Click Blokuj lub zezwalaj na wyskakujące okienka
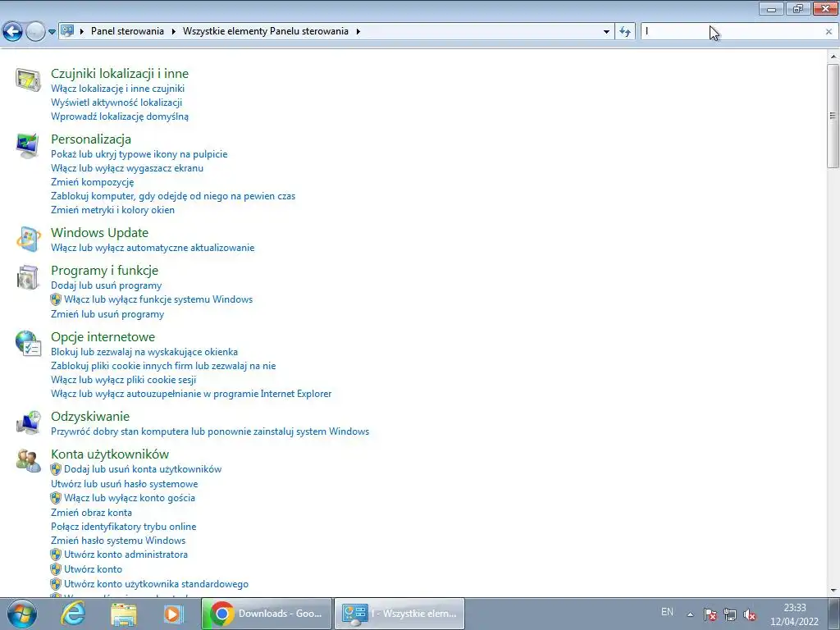 [x=144, y=352]
